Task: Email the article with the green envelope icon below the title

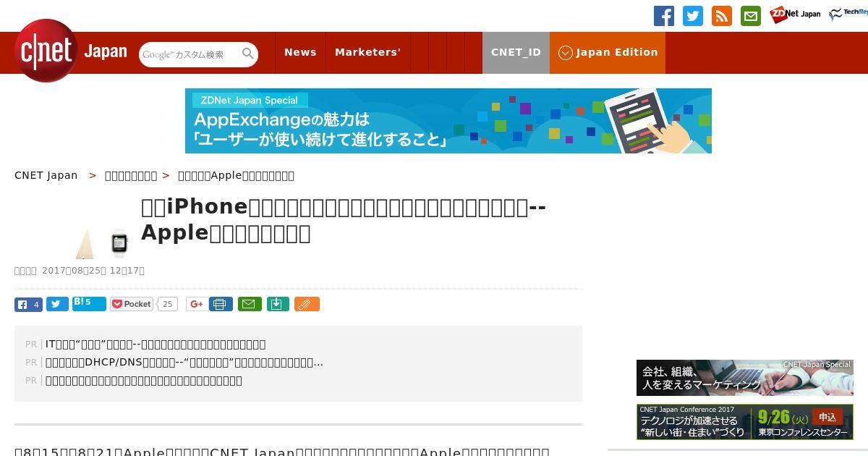Action: tap(250, 304)
